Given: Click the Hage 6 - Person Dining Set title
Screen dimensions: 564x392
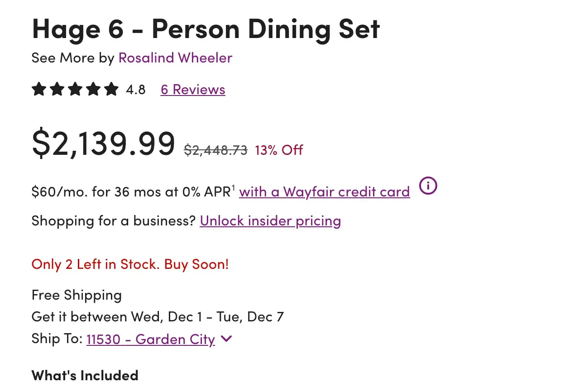Looking at the screenshot, I should click(206, 29).
